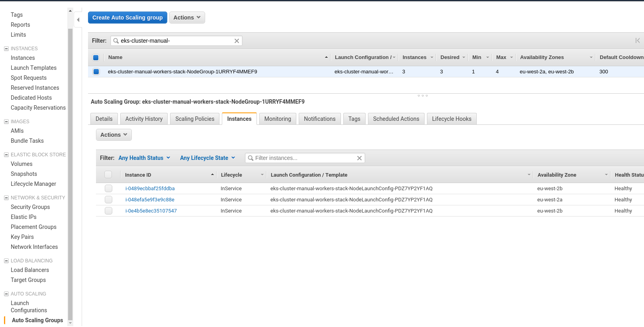The width and height of the screenshot is (644, 327).
Task: Open the Availability Zone column menu in instances
Action: click(x=606, y=175)
